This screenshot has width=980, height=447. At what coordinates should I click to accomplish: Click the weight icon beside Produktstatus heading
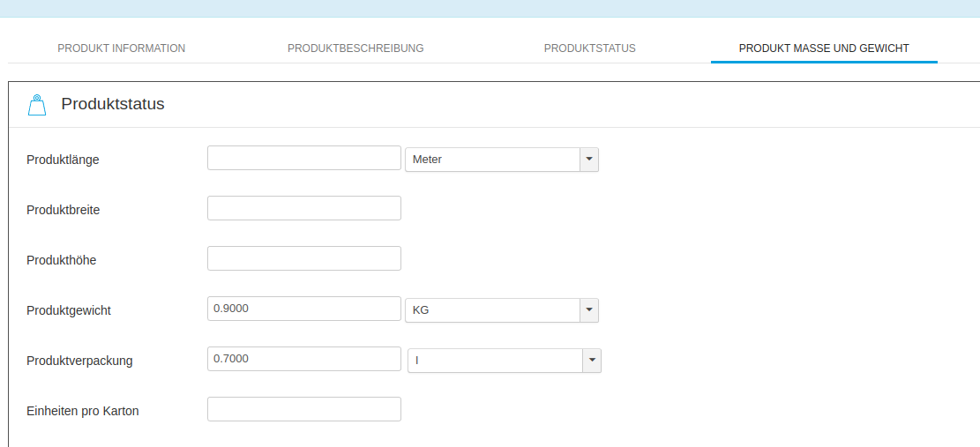click(x=36, y=105)
